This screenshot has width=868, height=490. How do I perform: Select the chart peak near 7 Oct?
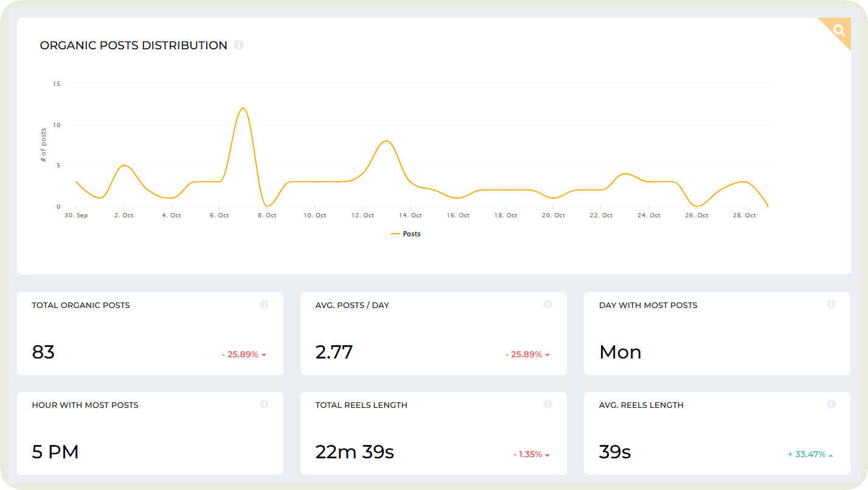pos(244,108)
